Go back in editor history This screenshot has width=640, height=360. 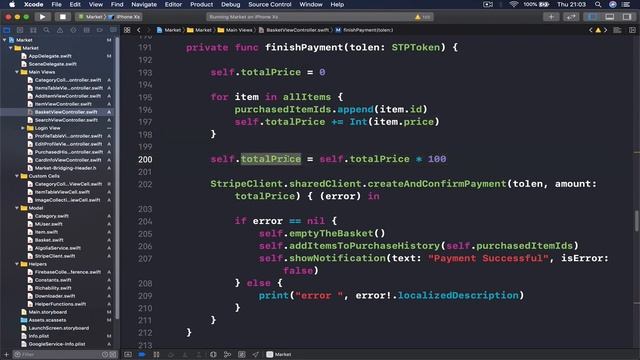139,30
